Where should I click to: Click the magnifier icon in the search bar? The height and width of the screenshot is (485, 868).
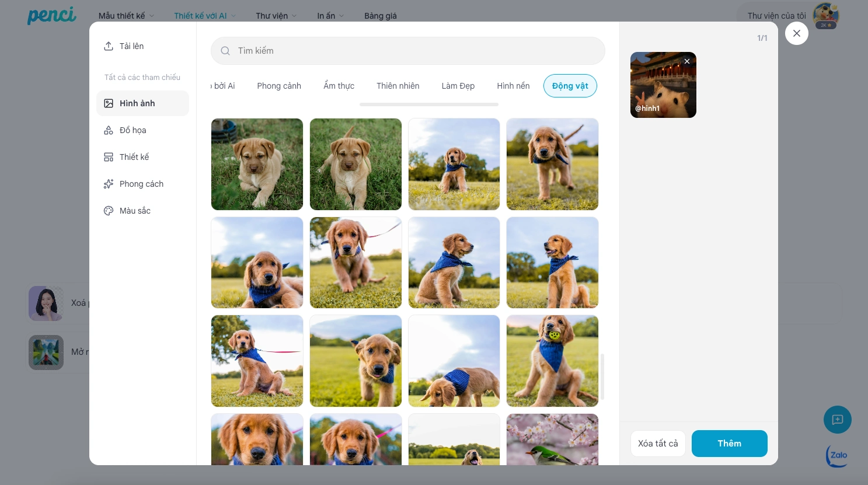tap(225, 51)
